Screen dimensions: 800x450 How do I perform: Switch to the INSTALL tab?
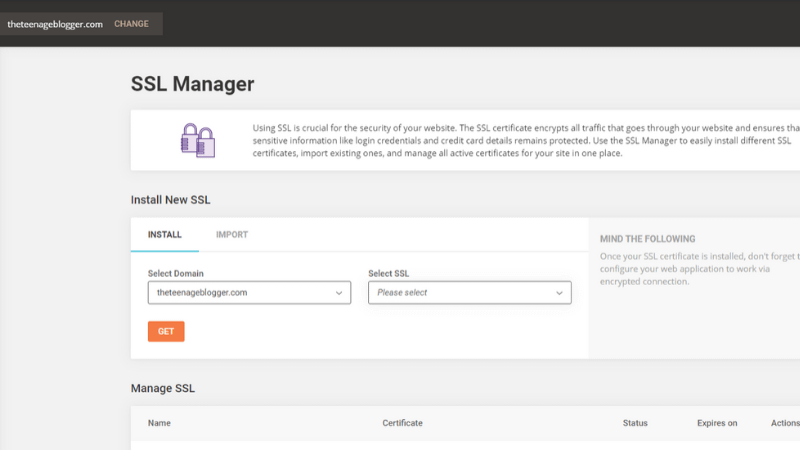(164, 235)
